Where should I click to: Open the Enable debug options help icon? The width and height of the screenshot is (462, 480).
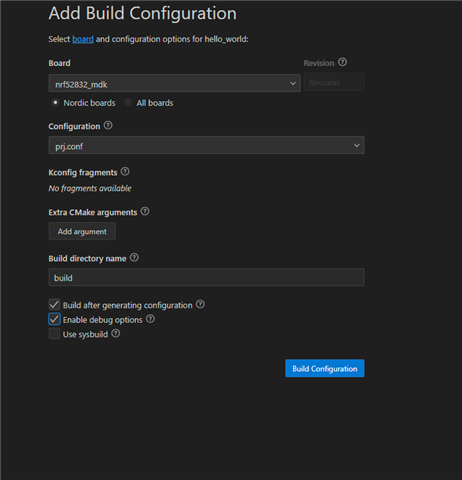coord(150,319)
